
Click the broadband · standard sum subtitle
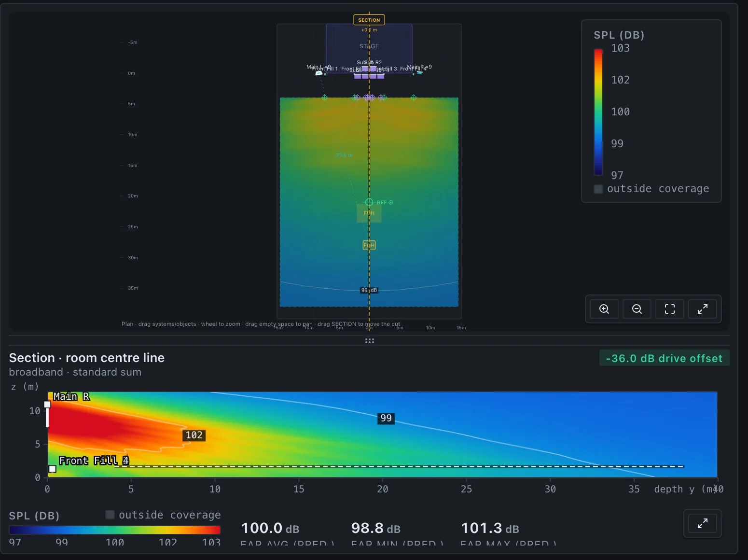[75, 372]
